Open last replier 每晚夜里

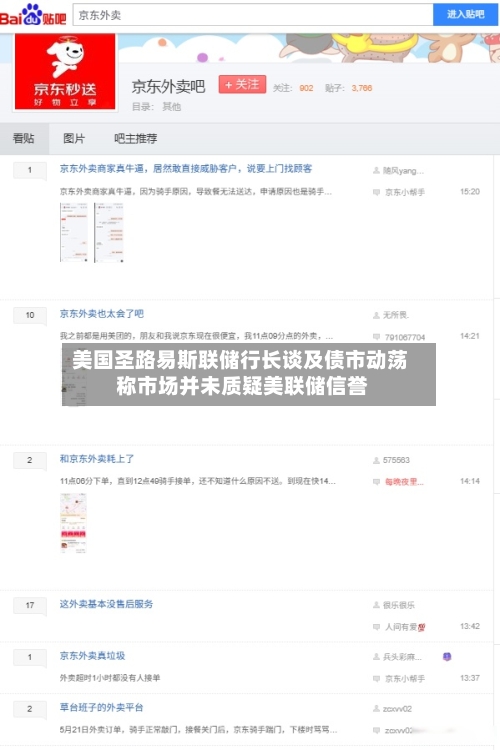pyautogui.click(x=404, y=482)
